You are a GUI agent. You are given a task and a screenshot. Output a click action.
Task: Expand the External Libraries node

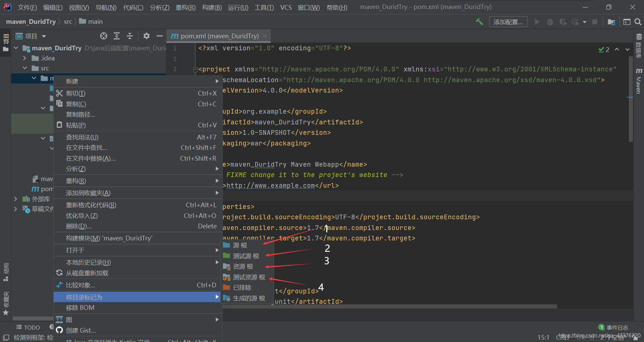coord(16,199)
